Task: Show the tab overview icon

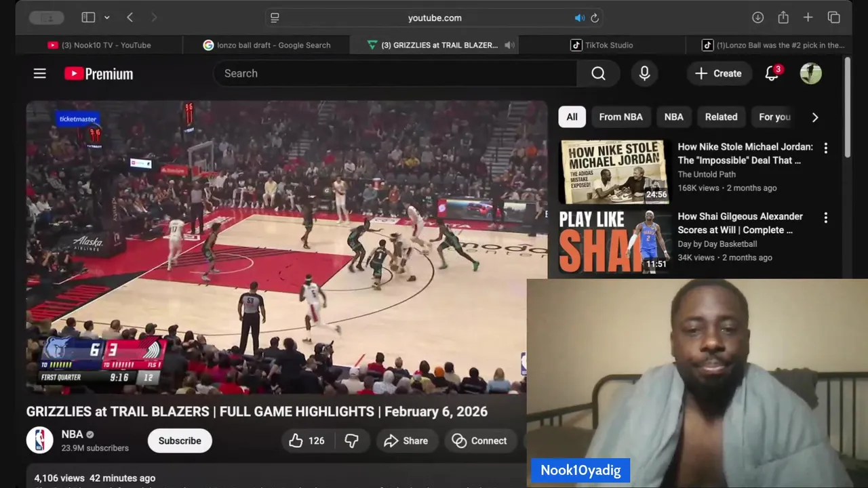Action: click(x=834, y=18)
